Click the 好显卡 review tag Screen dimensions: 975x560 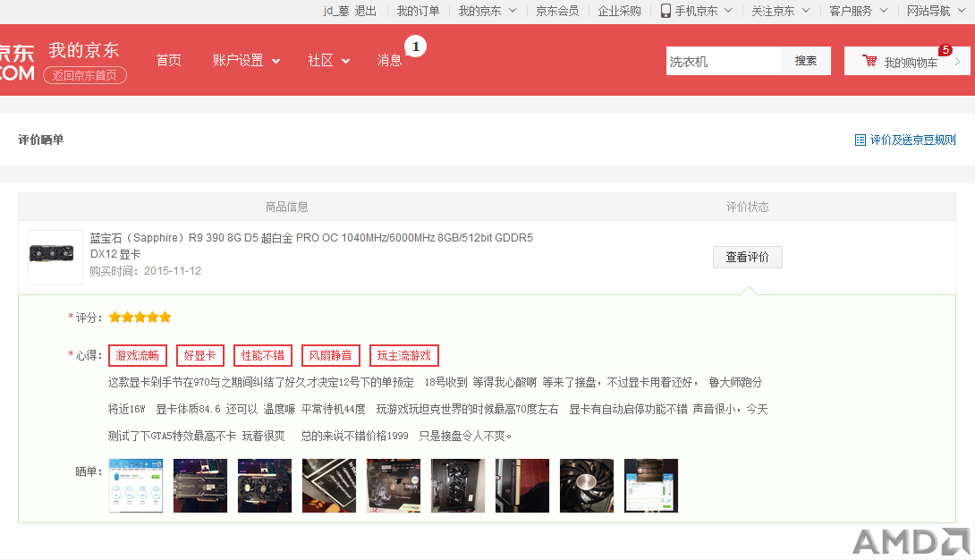click(199, 355)
